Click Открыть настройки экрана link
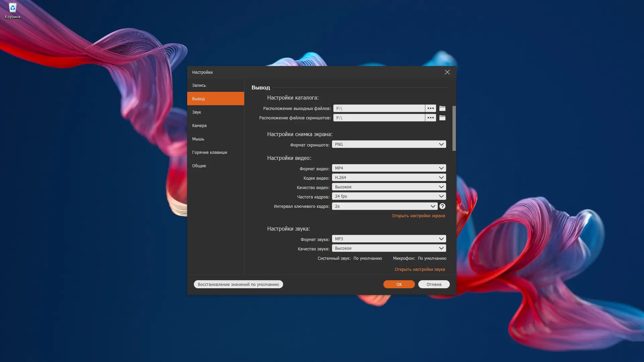644x362 pixels. tap(418, 216)
